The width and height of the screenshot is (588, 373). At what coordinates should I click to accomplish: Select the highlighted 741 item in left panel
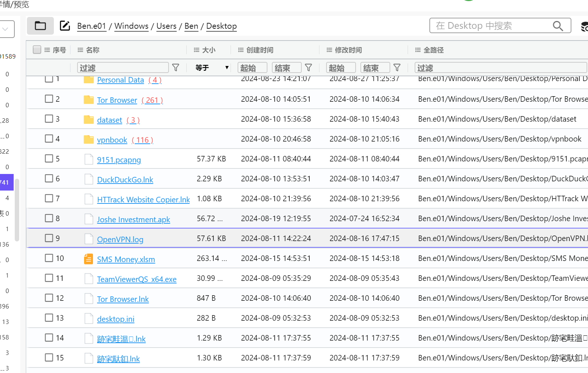7,182
